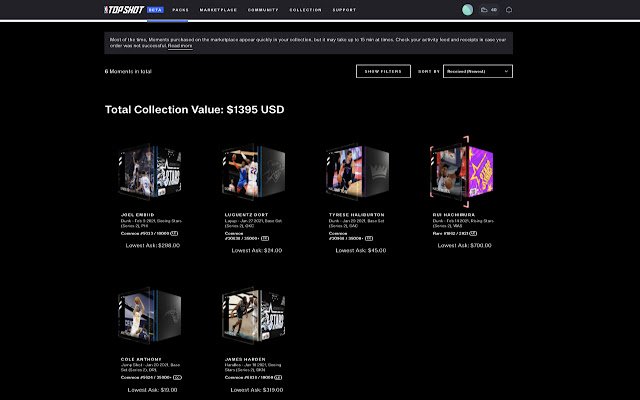Click the Lowest Ask $24.00 price

click(x=257, y=250)
